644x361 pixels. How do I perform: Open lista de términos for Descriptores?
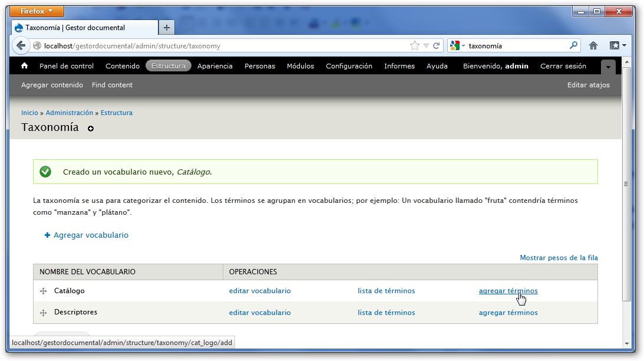pyautogui.click(x=386, y=313)
